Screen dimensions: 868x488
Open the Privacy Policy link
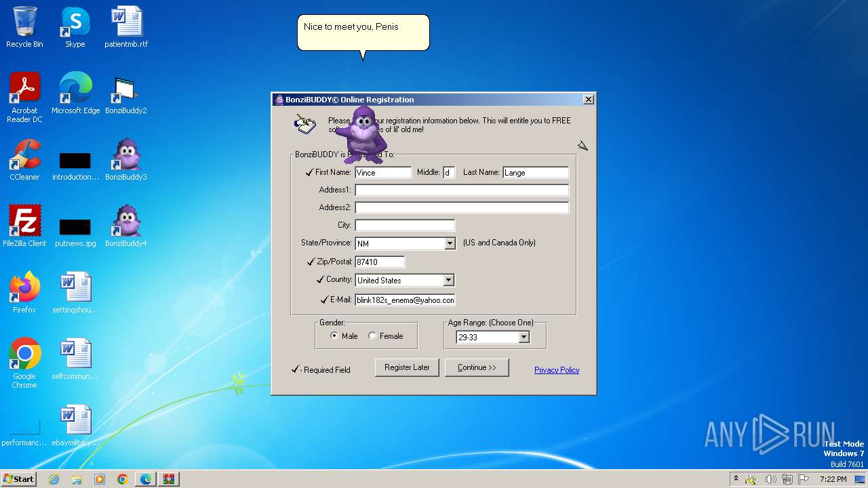557,370
